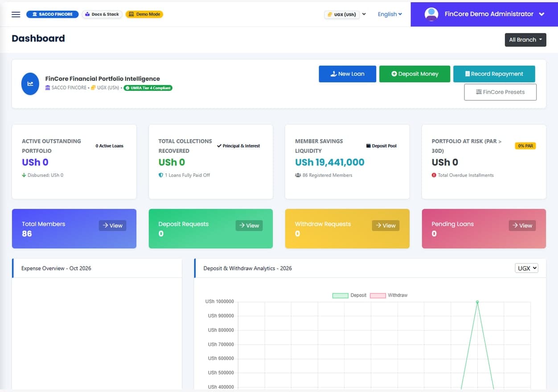Click the Deposit Pool label
The width and height of the screenshot is (558, 392).
point(382,146)
